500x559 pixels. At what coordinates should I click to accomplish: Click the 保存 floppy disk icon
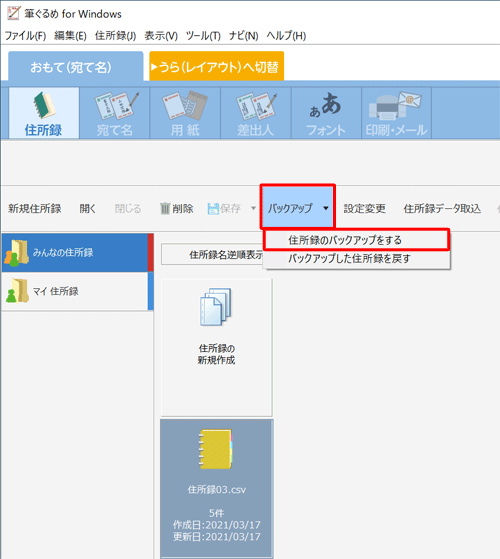tap(213, 209)
